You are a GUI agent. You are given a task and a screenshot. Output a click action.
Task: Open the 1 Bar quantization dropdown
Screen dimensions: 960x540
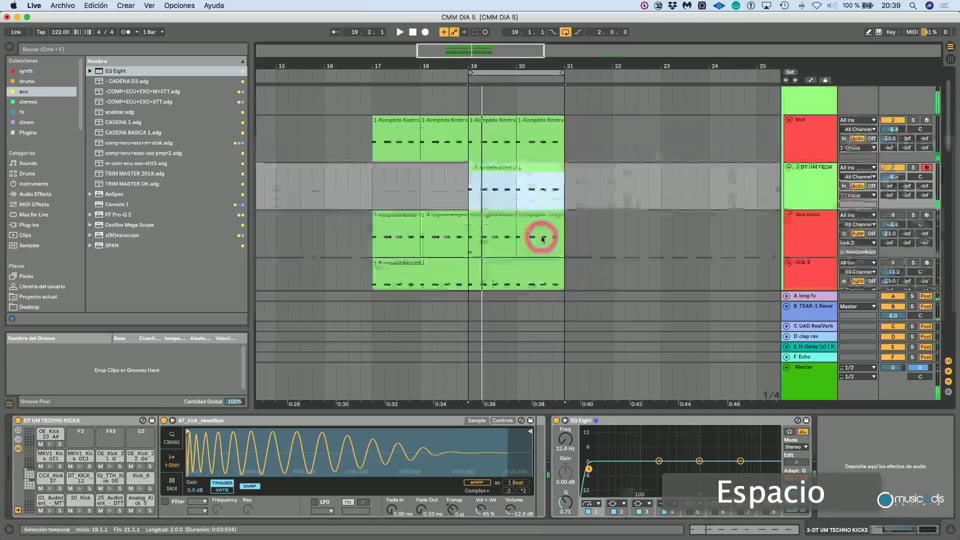152,32
